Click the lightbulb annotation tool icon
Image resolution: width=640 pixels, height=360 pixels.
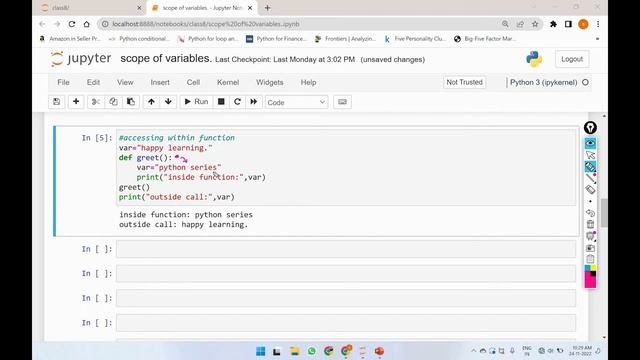[x=590, y=128]
